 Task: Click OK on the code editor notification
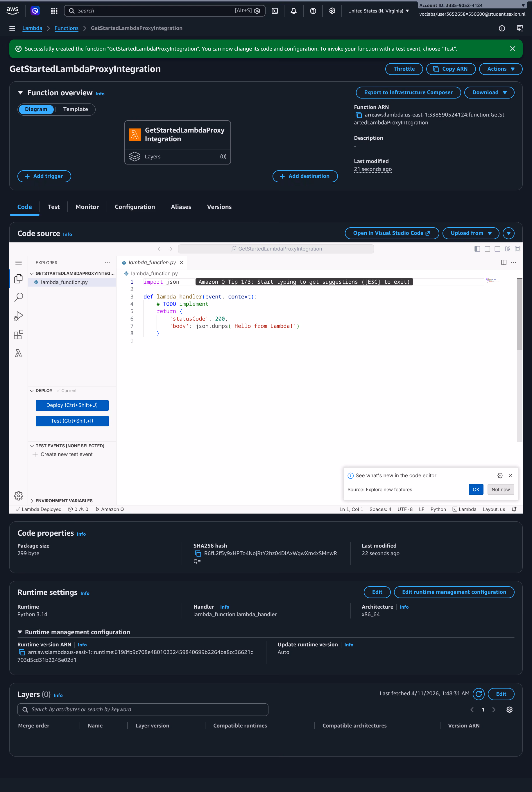click(476, 489)
